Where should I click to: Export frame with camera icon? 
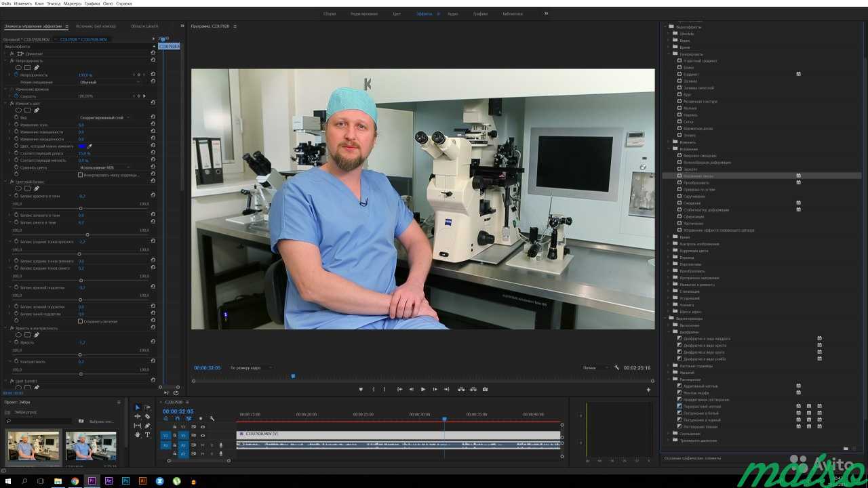[485, 389]
